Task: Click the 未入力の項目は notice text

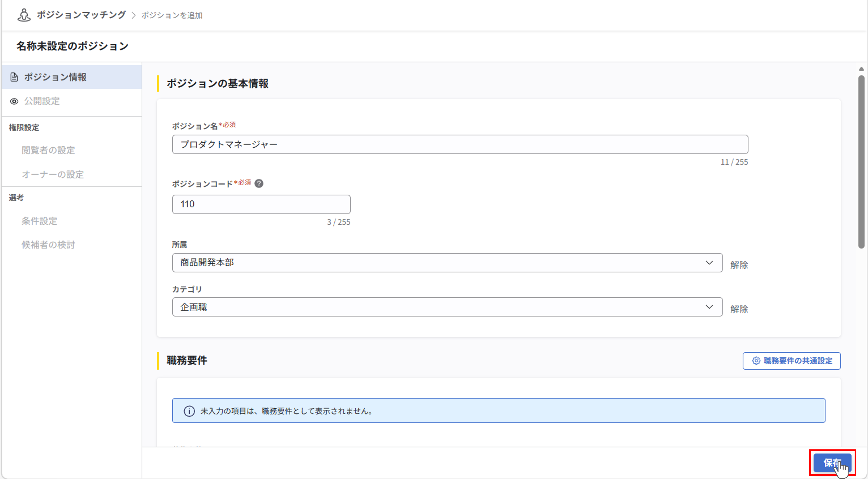Action: click(x=287, y=411)
